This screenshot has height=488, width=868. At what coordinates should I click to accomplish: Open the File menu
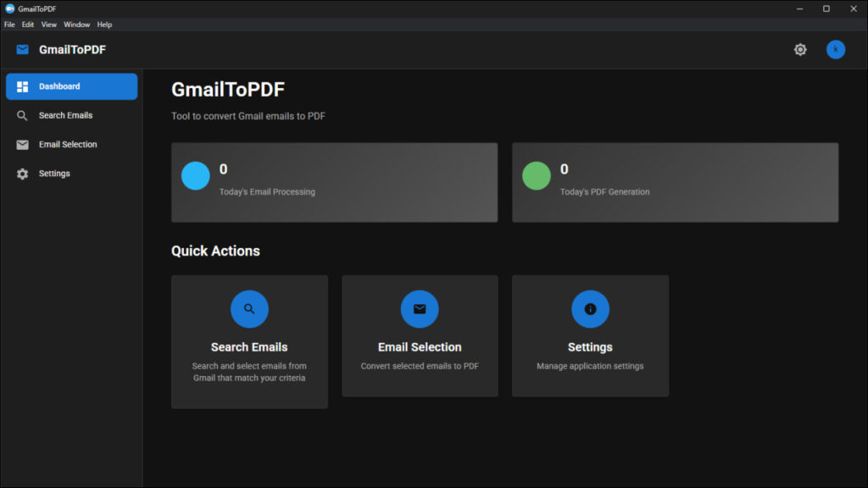[9, 25]
